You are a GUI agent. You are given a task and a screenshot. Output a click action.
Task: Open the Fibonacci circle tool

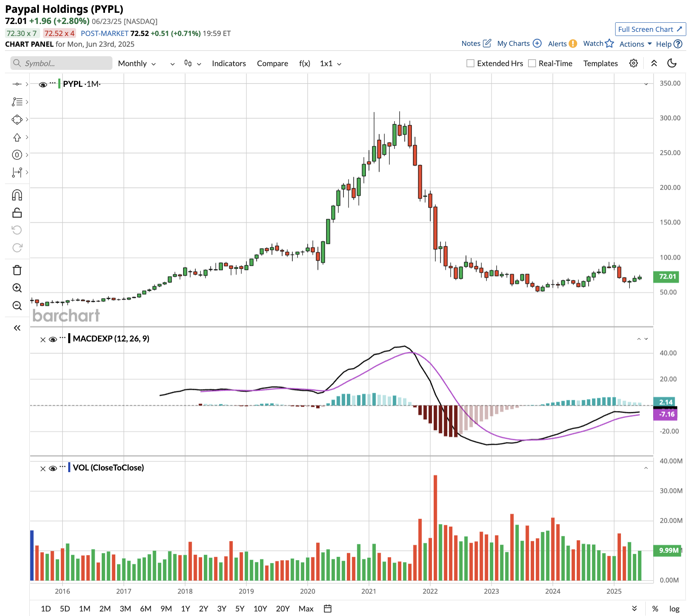click(17, 155)
